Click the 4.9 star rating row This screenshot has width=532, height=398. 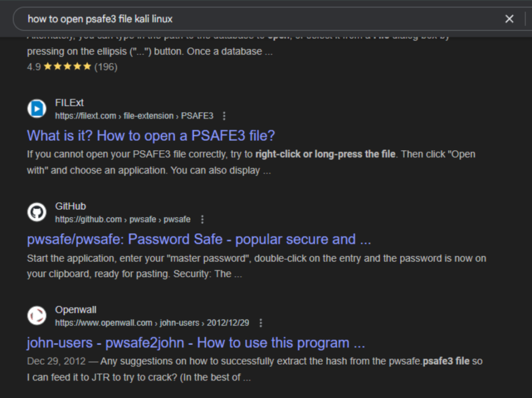72,67
